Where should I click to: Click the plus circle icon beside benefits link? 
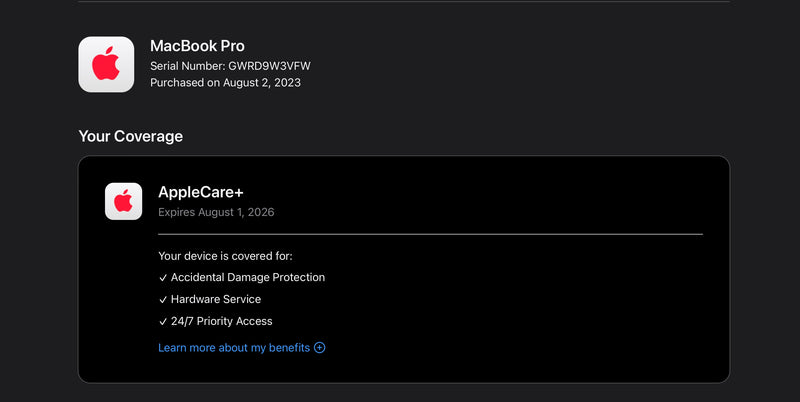coord(320,348)
